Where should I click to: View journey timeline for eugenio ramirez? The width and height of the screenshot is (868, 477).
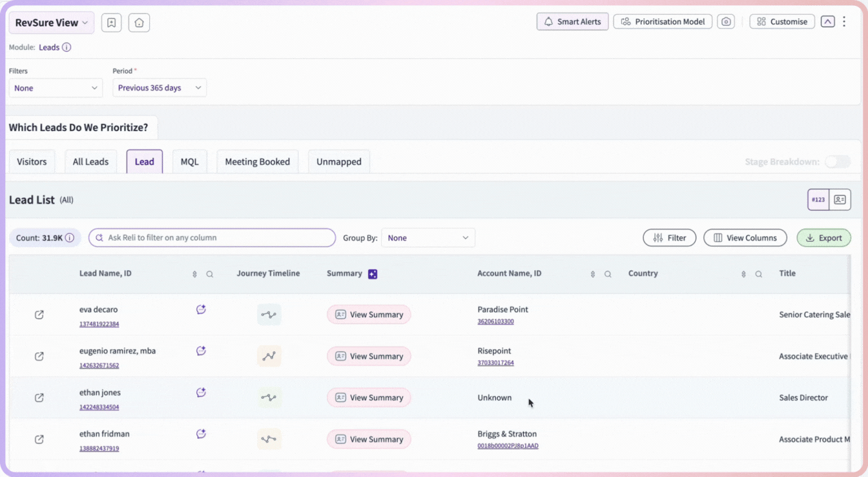click(x=269, y=356)
